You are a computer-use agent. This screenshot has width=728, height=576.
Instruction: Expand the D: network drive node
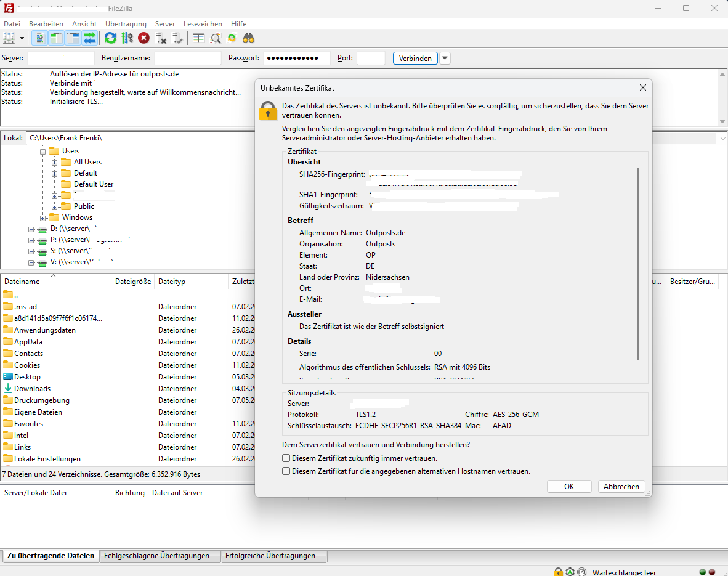31,229
